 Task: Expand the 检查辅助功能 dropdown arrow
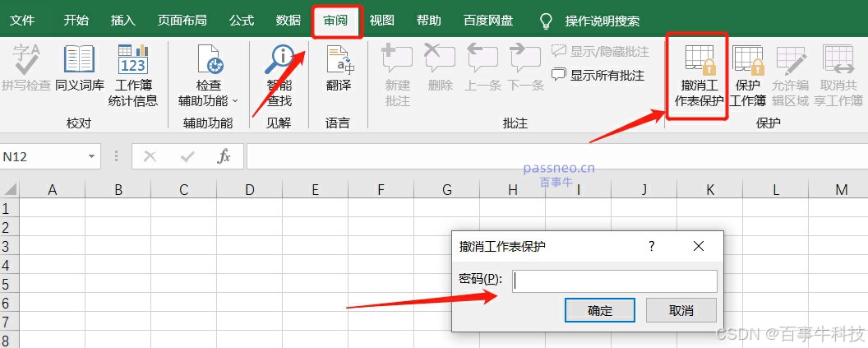coord(235,101)
